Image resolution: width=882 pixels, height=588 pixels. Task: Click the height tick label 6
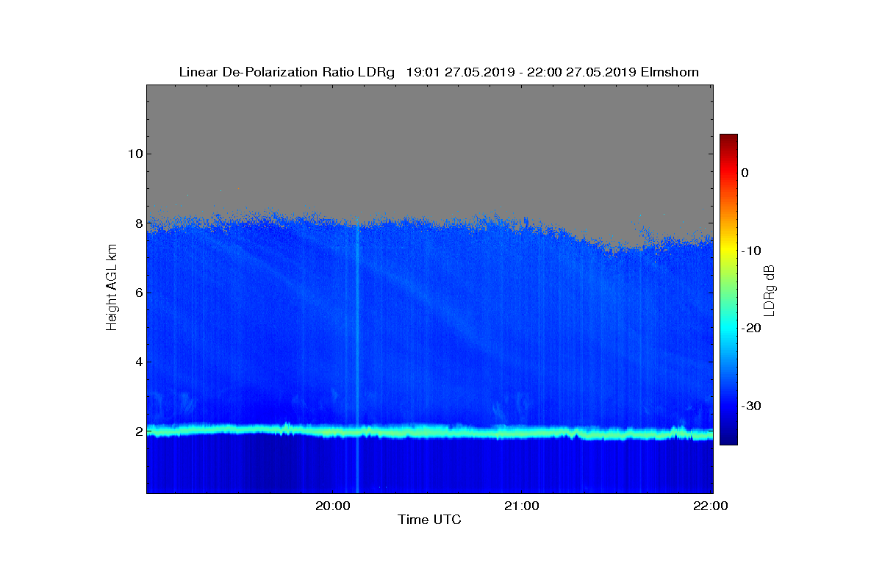(x=138, y=293)
